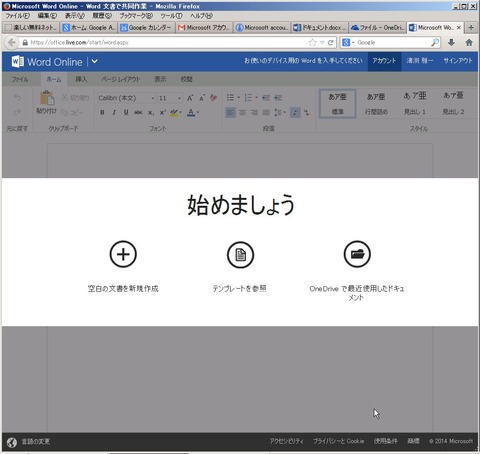
Task: Apply the 行間詰め style
Action: click(376, 104)
